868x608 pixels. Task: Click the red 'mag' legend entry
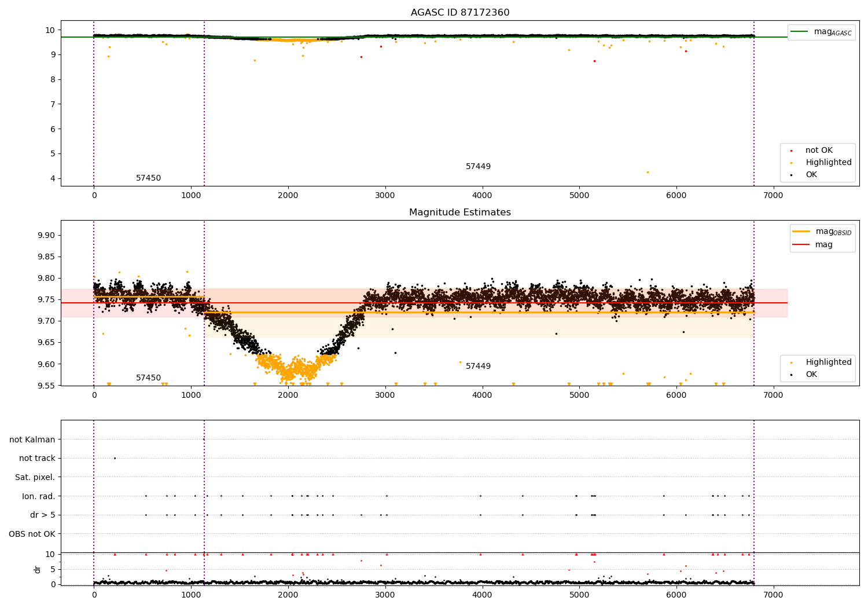(x=812, y=244)
